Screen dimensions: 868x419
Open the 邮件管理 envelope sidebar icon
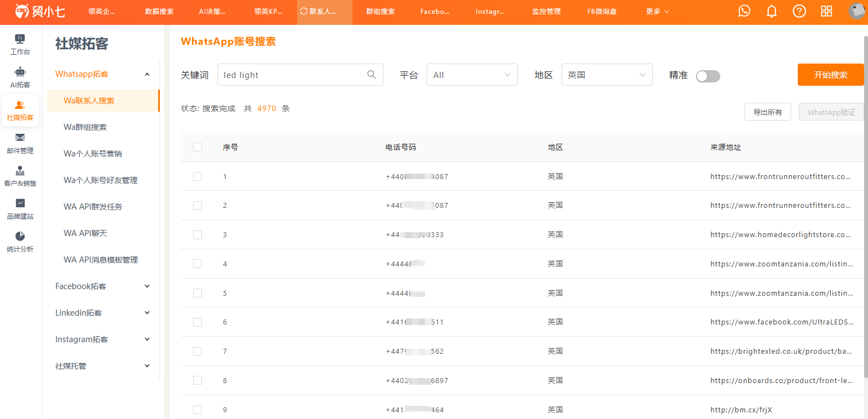click(20, 143)
